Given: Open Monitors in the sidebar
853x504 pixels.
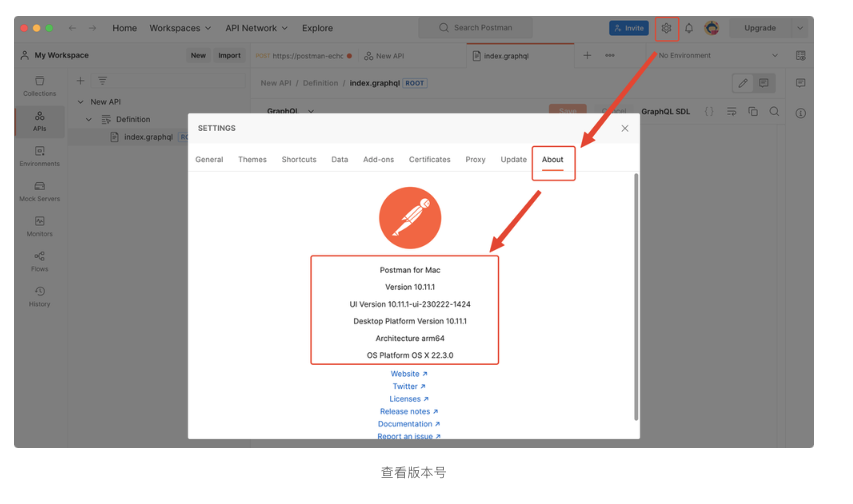Looking at the screenshot, I should pyautogui.click(x=40, y=226).
